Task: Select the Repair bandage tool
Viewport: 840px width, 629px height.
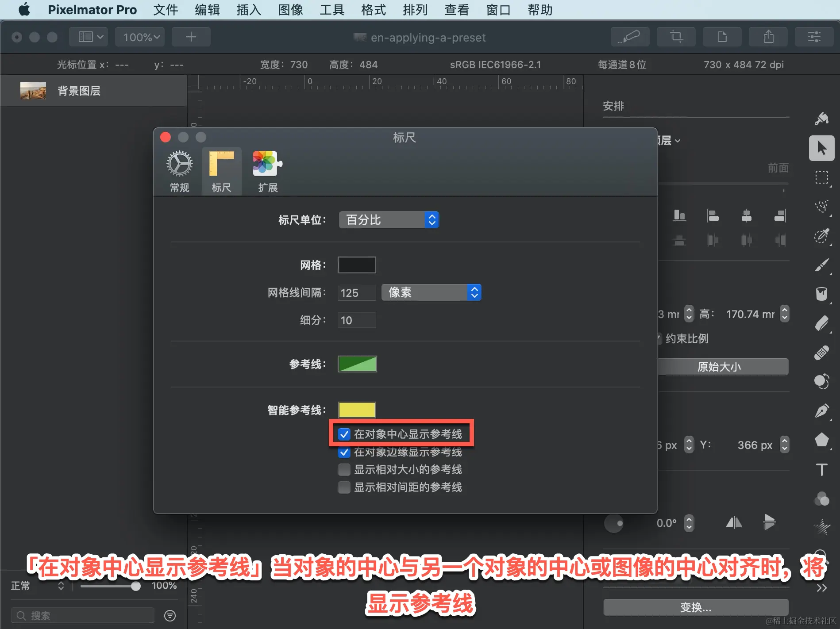Action: coord(822,353)
